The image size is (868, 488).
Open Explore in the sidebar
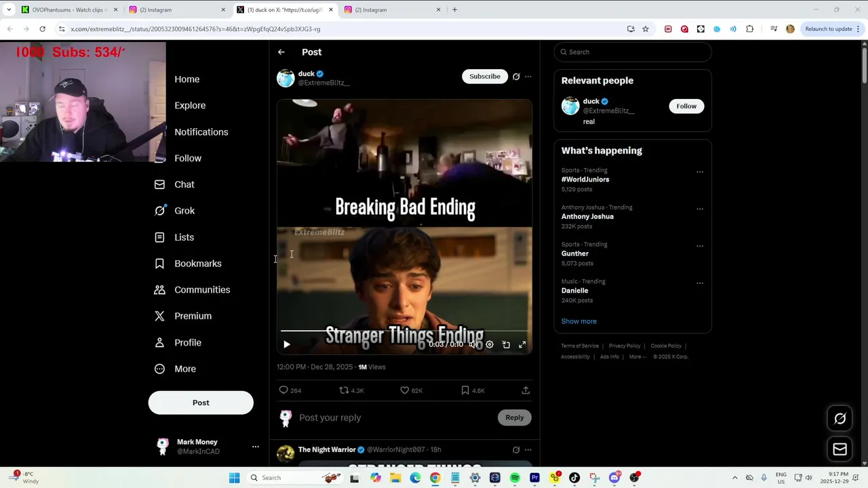[x=190, y=106]
